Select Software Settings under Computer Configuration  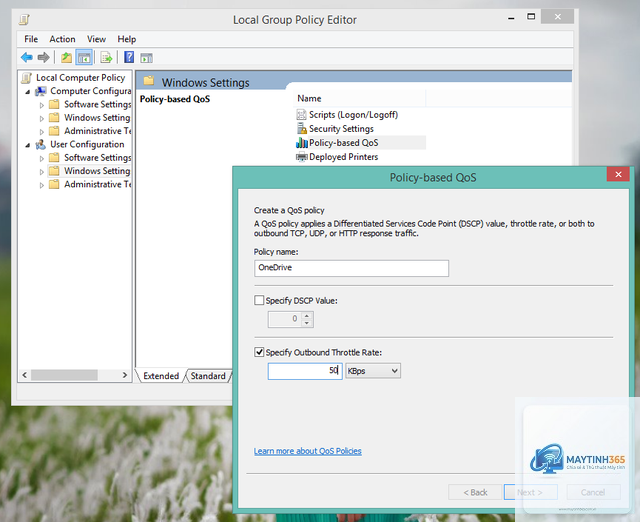pyautogui.click(x=98, y=104)
